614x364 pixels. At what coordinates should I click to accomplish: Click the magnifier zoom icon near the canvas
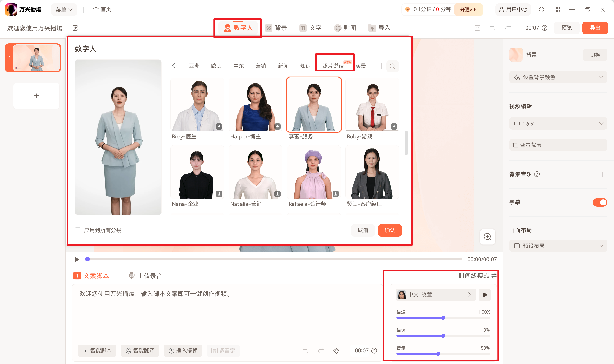pyautogui.click(x=488, y=237)
